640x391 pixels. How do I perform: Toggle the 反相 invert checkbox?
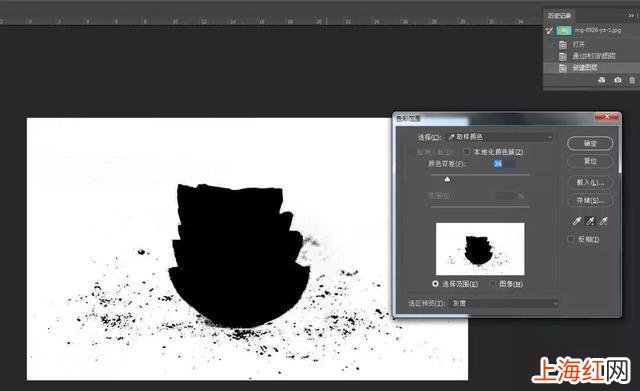[571, 239]
